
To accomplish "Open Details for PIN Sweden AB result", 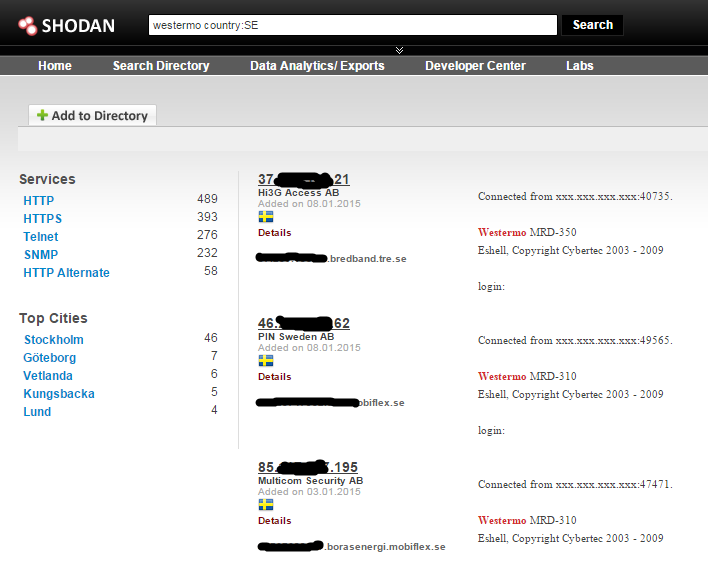I will [275, 377].
